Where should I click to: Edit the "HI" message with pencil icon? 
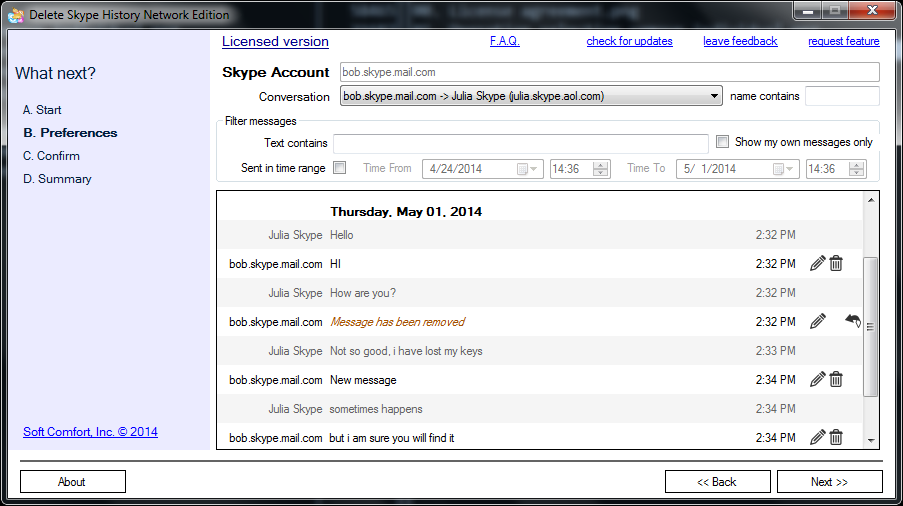817,264
